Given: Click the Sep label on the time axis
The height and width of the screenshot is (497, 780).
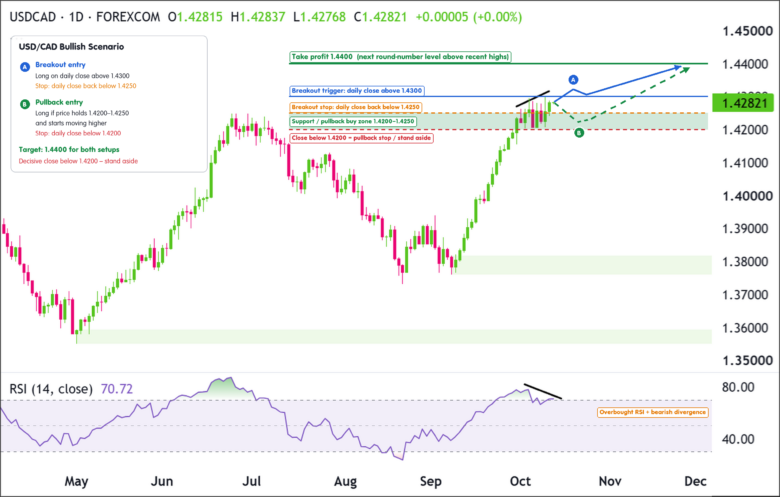Looking at the screenshot, I should pos(430,481).
